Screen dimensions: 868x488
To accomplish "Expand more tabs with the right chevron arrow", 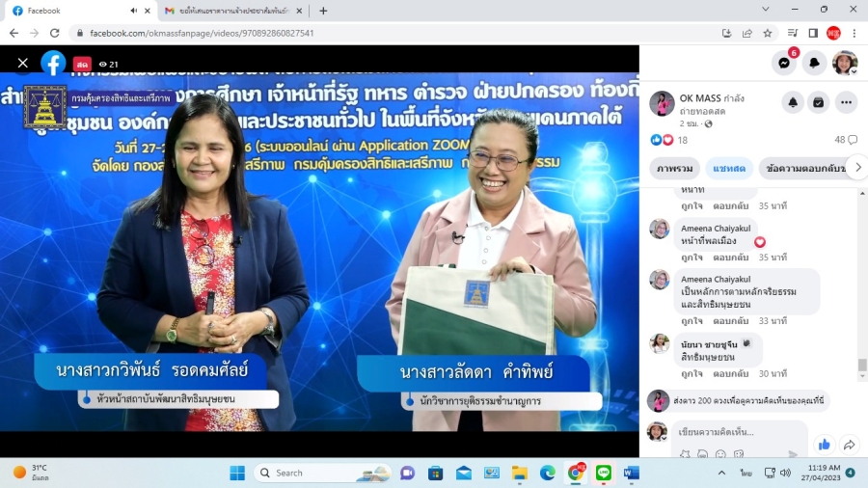I will pyautogui.click(x=858, y=167).
